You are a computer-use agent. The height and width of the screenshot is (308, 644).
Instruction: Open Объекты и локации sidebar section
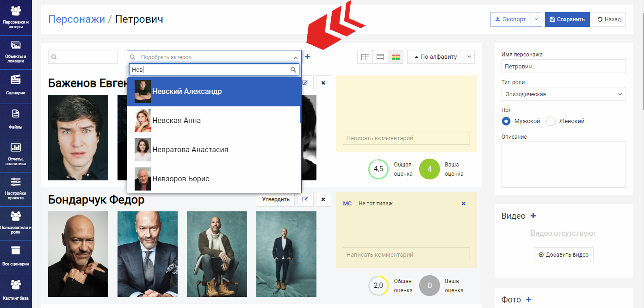[x=16, y=52]
